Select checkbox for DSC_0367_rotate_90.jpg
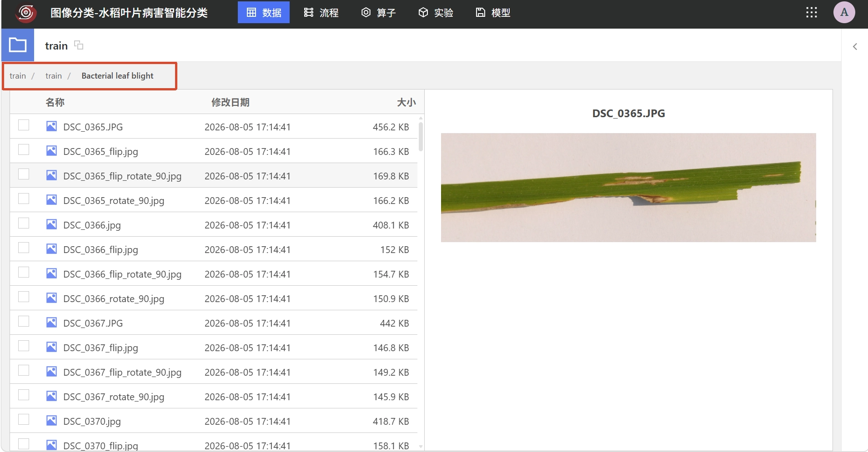The image size is (868, 452). 24,395
